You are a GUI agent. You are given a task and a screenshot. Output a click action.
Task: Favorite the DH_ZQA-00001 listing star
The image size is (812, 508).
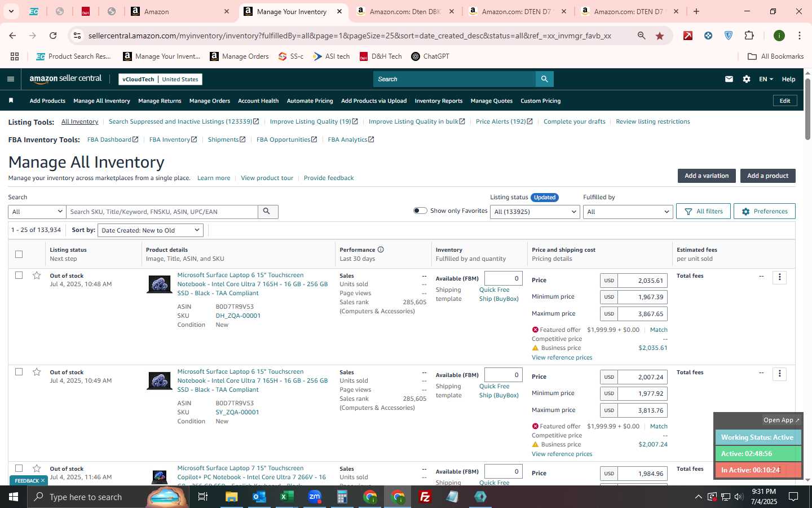coord(37,275)
